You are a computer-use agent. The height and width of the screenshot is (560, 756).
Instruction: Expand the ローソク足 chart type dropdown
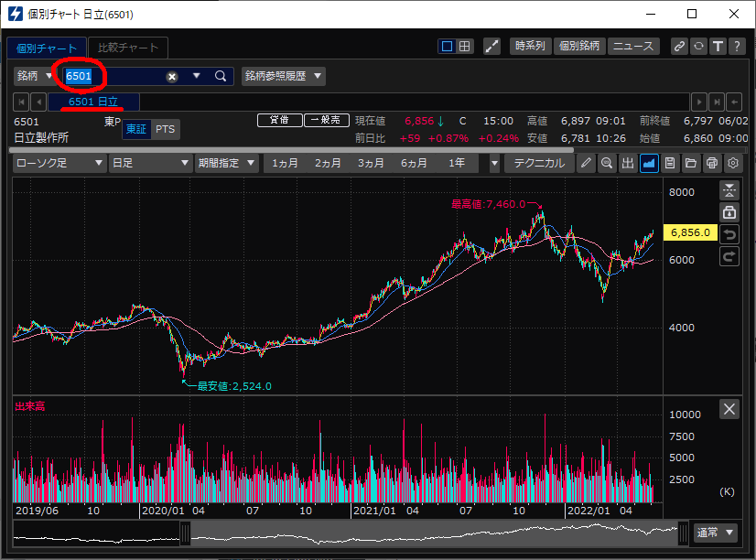point(60,164)
